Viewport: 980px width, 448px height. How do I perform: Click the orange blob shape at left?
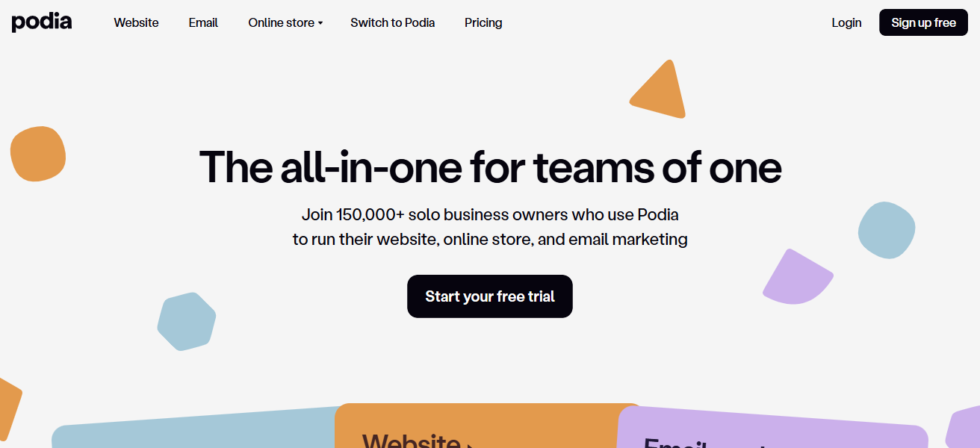click(x=38, y=154)
